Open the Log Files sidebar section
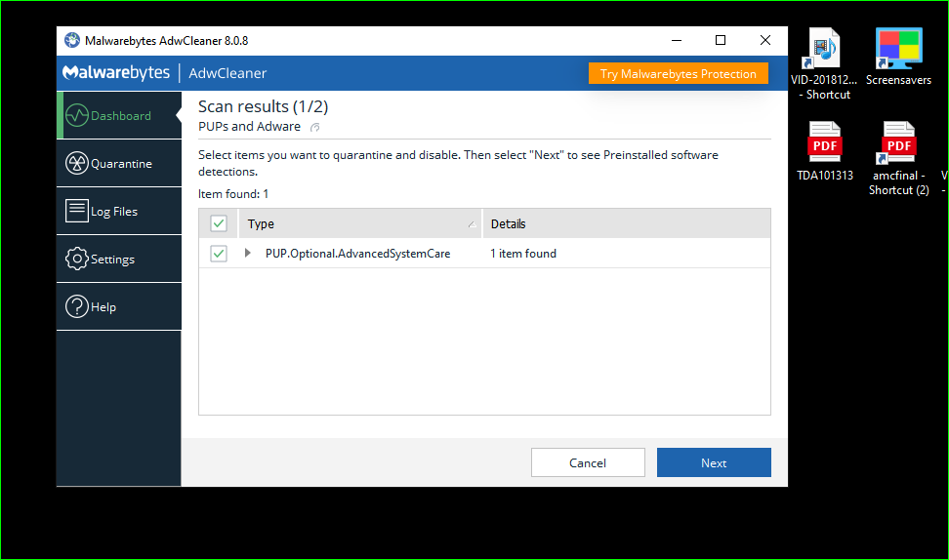This screenshot has height=560, width=949. coord(119,211)
